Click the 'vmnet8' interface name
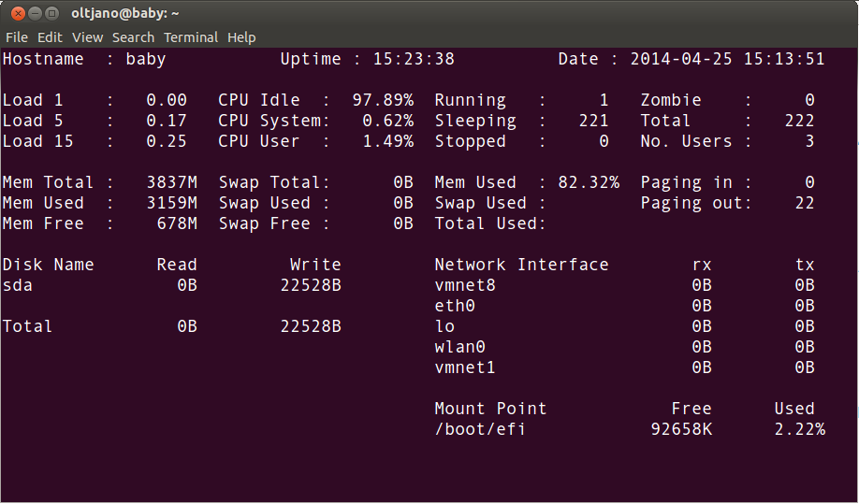The width and height of the screenshot is (859, 504). pyautogui.click(x=465, y=285)
